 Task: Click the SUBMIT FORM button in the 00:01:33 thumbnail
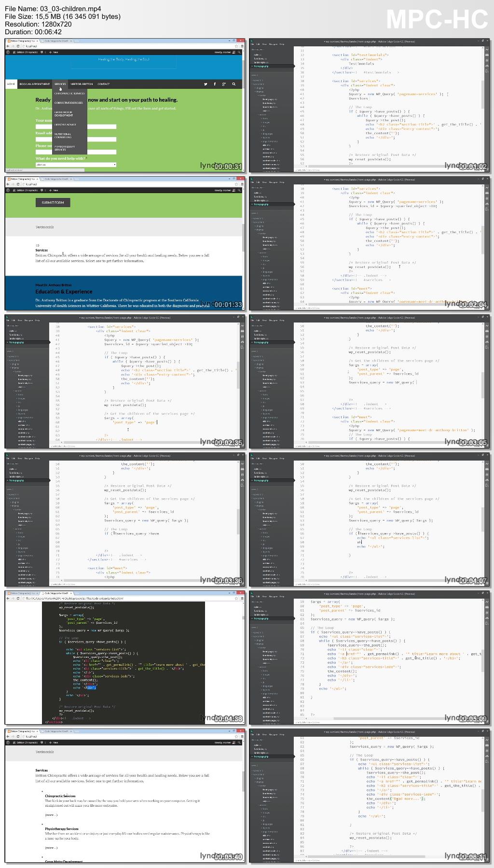click(53, 202)
